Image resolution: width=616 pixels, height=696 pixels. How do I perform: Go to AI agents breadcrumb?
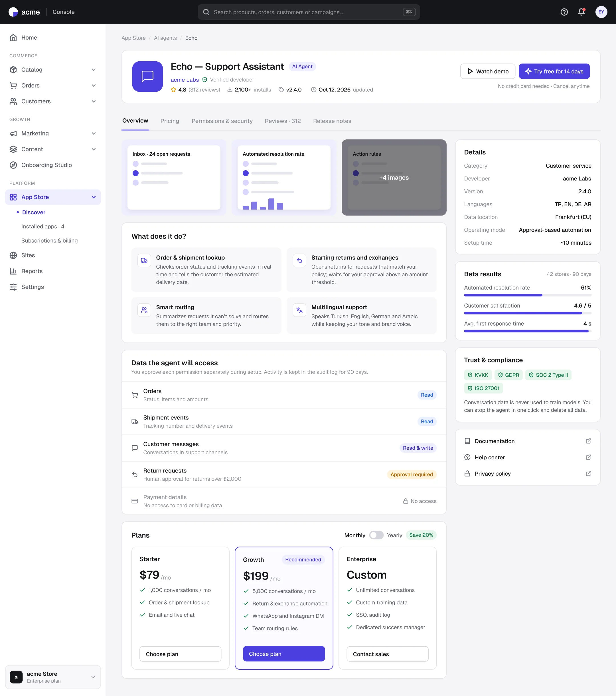click(165, 38)
